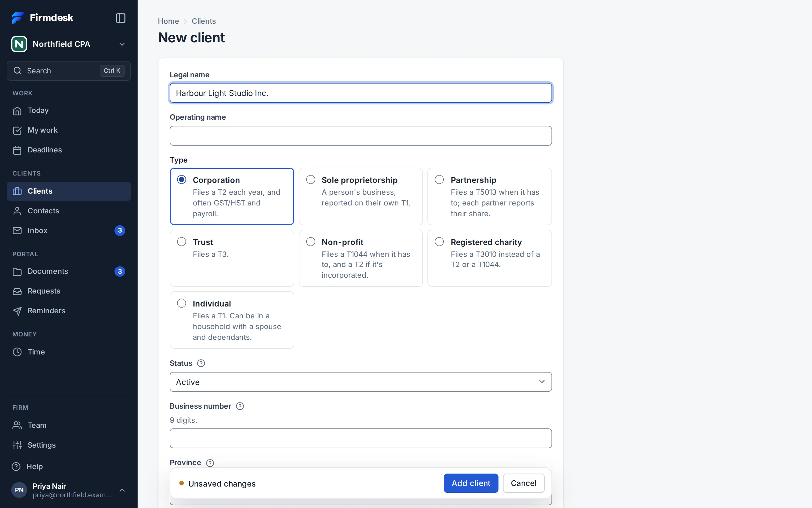Screen dimensions: 812x508
Task: Select the Corporation type radio
Action: tap(182, 180)
